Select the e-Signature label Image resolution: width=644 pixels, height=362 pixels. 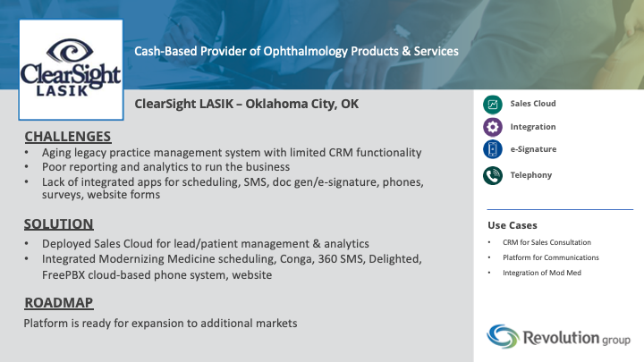[x=533, y=149]
